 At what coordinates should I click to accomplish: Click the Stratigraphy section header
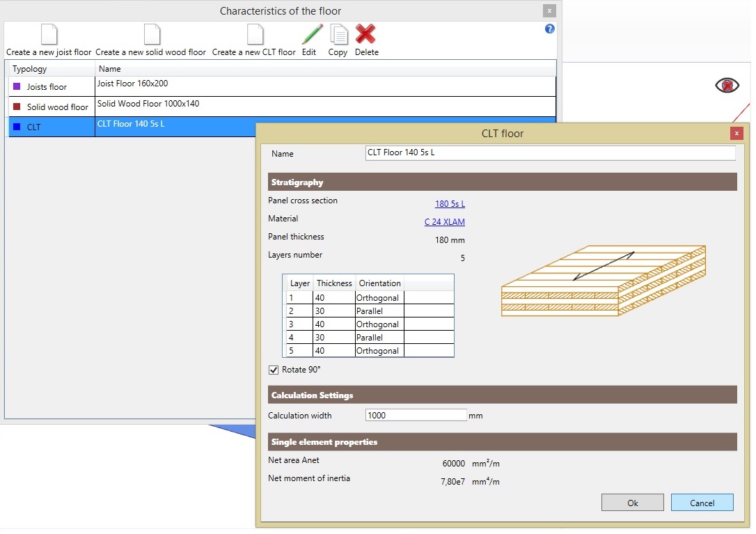point(503,182)
